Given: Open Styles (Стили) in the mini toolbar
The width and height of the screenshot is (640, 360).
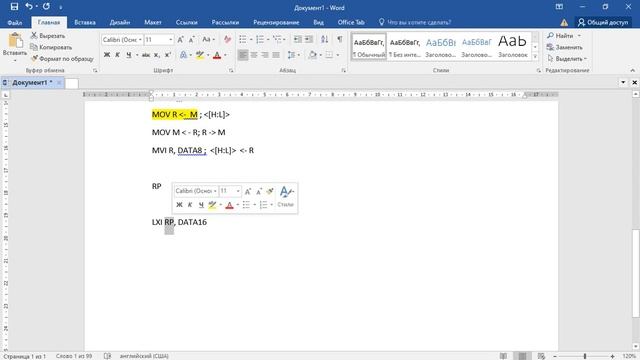Looking at the screenshot, I should coord(286,197).
